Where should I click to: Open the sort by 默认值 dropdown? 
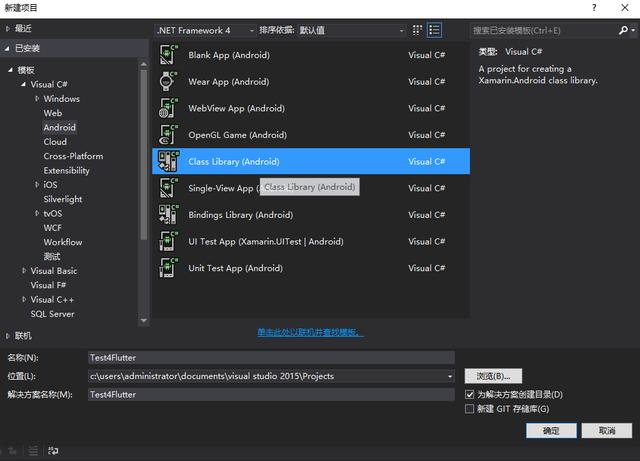click(352, 30)
